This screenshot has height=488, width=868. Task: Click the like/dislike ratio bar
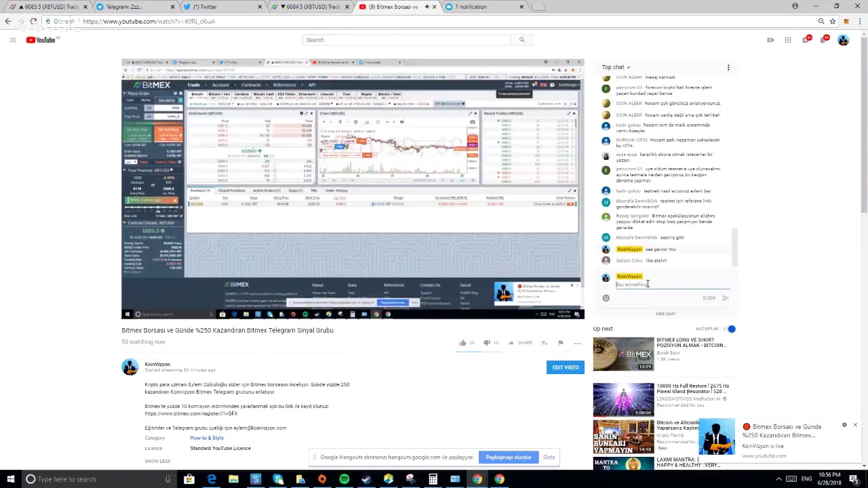click(x=478, y=352)
